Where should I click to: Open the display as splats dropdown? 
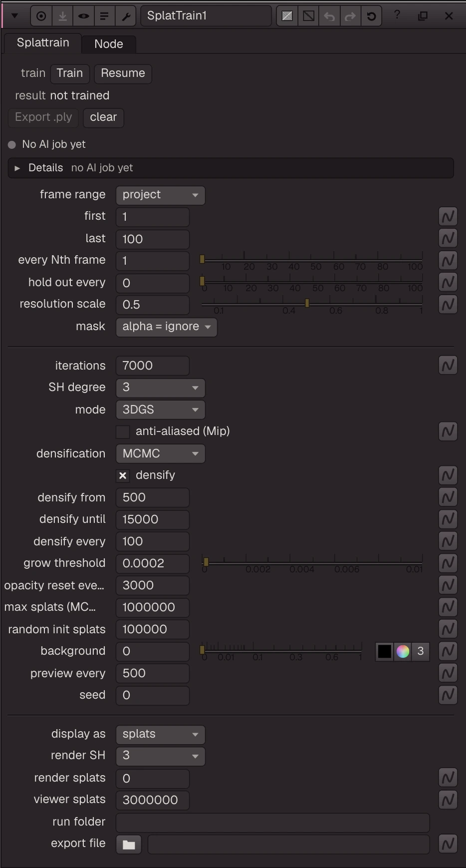pos(160,734)
